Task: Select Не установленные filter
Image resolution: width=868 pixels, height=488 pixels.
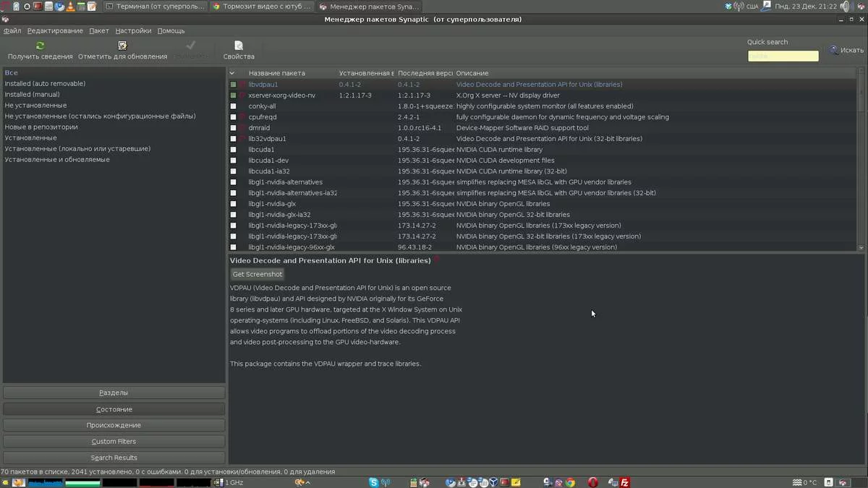Action: (x=35, y=106)
